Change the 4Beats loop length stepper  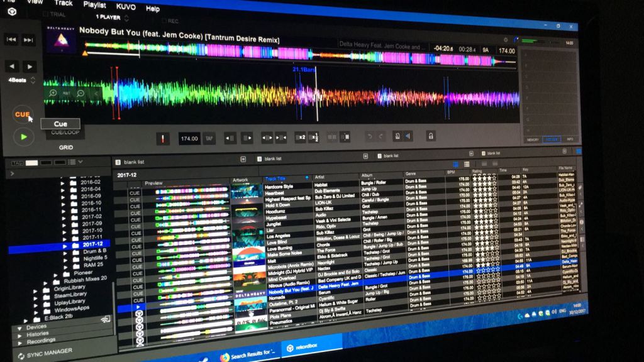click(x=33, y=80)
